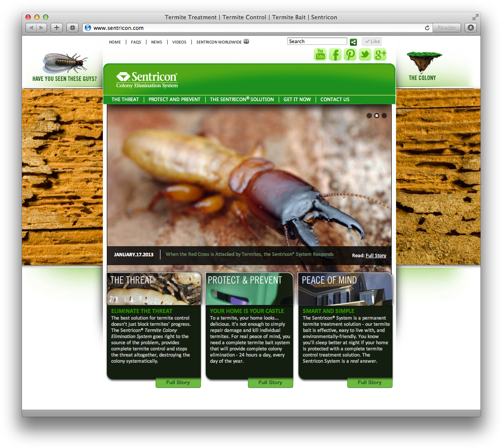Click the Have You Seen These Guys heading

(x=65, y=79)
